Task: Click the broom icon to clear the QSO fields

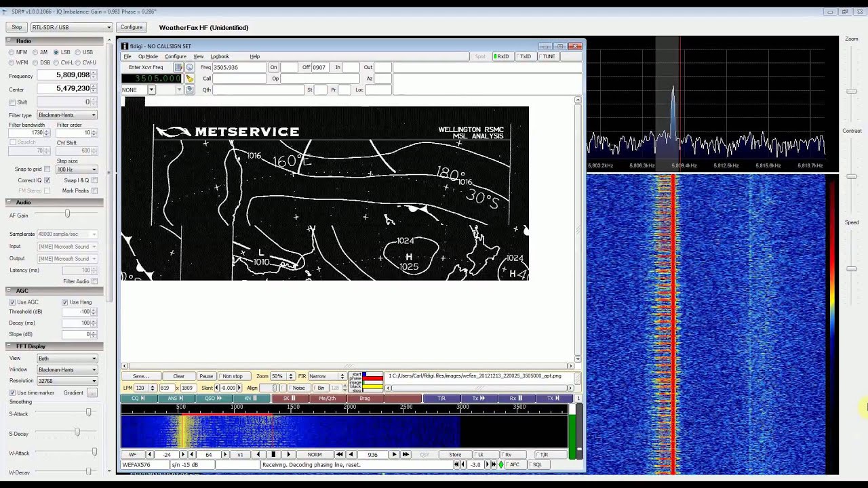Action: point(190,79)
